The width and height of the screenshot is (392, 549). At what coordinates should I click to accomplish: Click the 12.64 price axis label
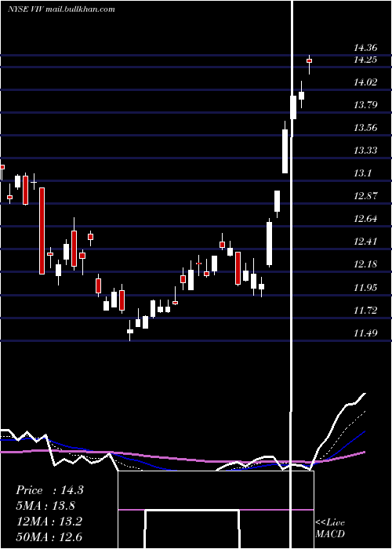(x=365, y=219)
